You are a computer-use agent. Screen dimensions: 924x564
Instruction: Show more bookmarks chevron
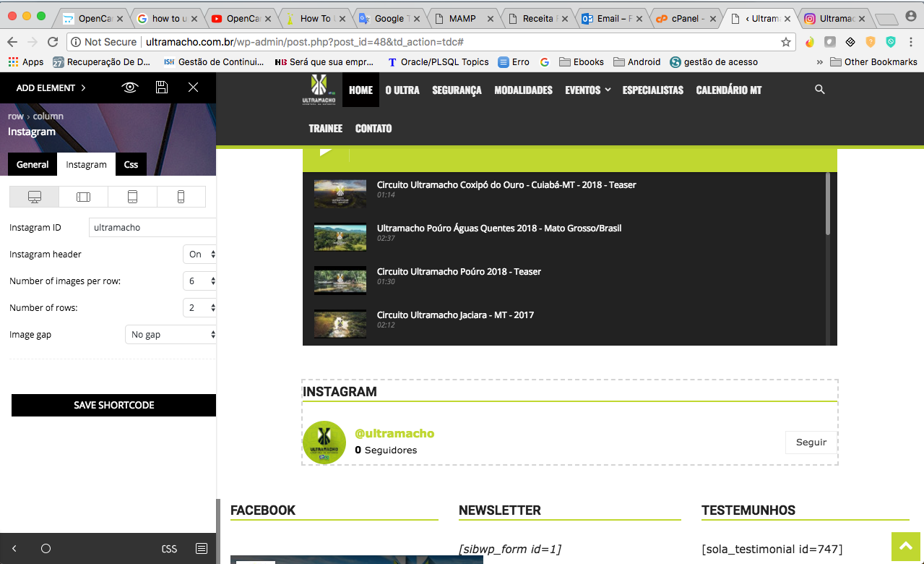(x=819, y=62)
